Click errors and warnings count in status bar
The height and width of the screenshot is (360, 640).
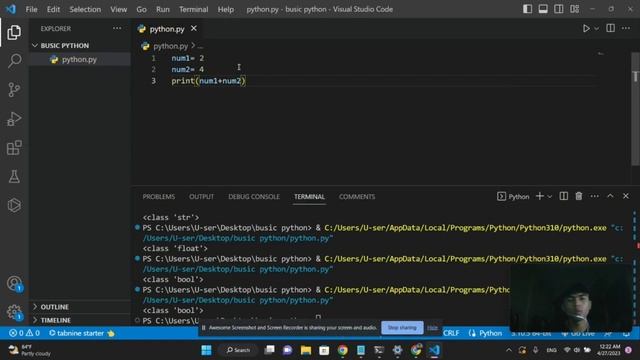[x=24, y=333]
